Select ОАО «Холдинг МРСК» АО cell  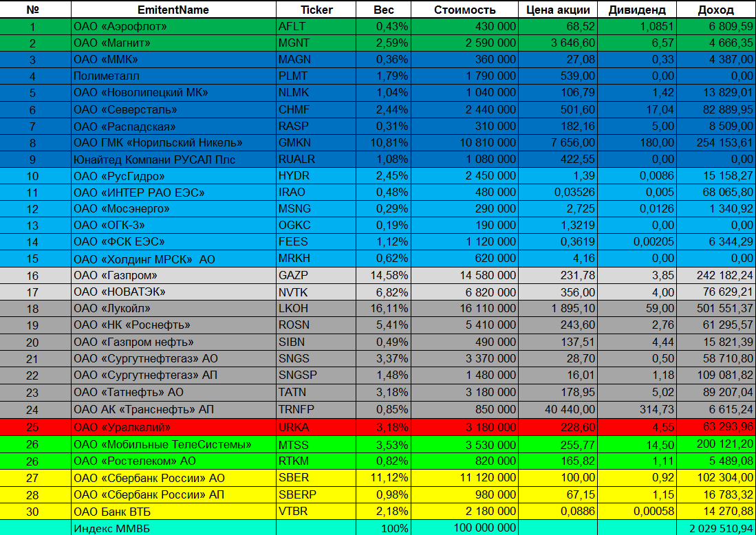point(173,259)
